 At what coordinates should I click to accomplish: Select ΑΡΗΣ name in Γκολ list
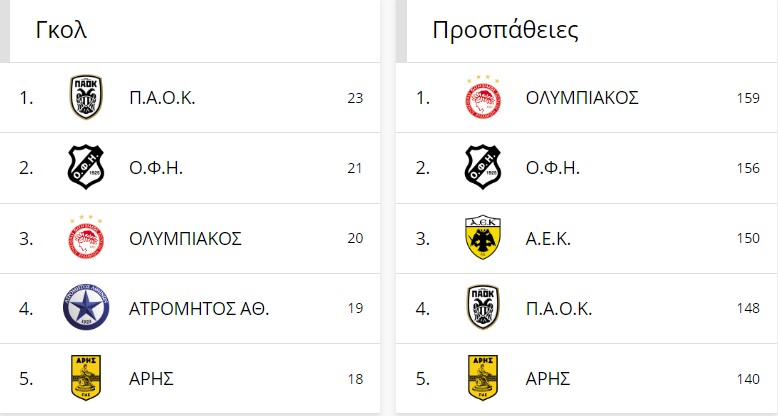click(x=151, y=379)
